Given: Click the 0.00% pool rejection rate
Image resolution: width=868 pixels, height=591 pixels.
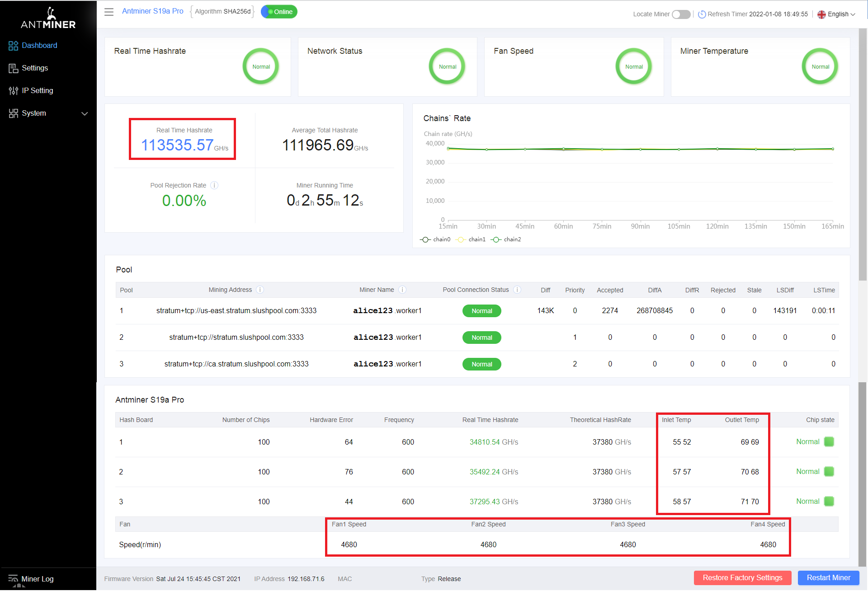Looking at the screenshot, I should pyautogui.click(x=184, y=201).
